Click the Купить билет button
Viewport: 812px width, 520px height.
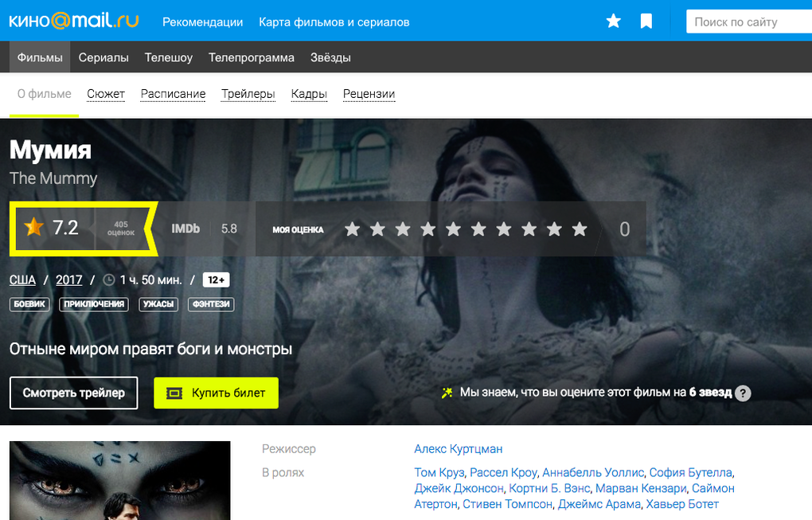tap(216, 393)
